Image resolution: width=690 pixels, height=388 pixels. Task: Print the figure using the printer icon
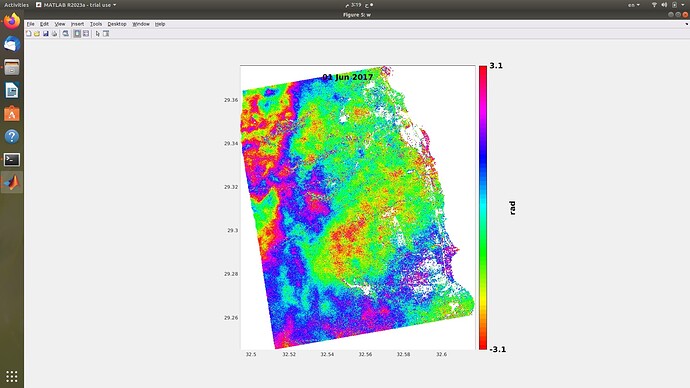click(x=55, y=33)
